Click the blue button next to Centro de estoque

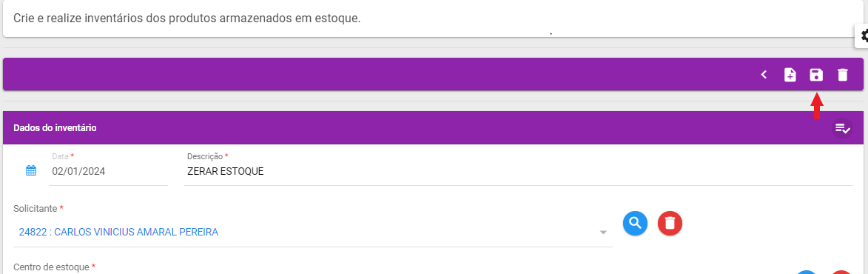pyautogui.click(x=807, y=273)
